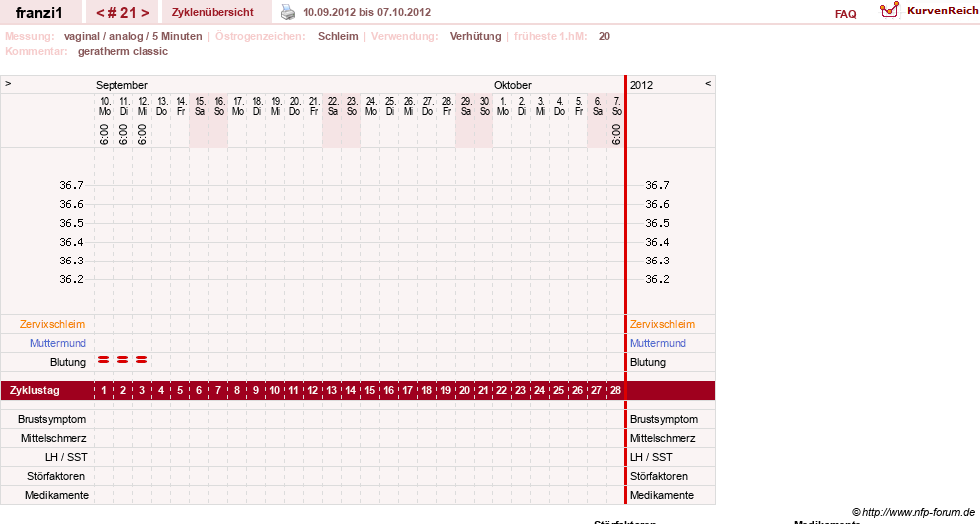The width and height of the screenshot is (980, 524).
Task: Click the Oktober month header
Action: pyautogui.click(x=513, y=85)
